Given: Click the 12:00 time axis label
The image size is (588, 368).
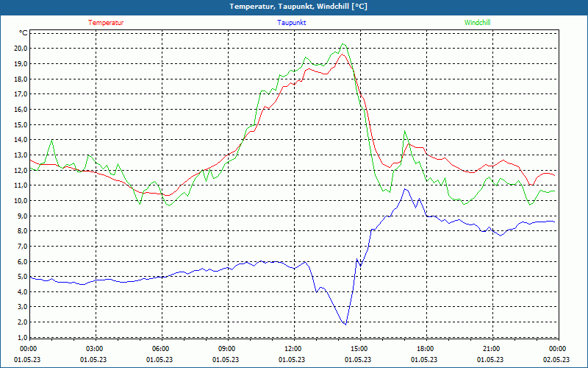Looking at the screenshot, I should (x=293, y=349).
